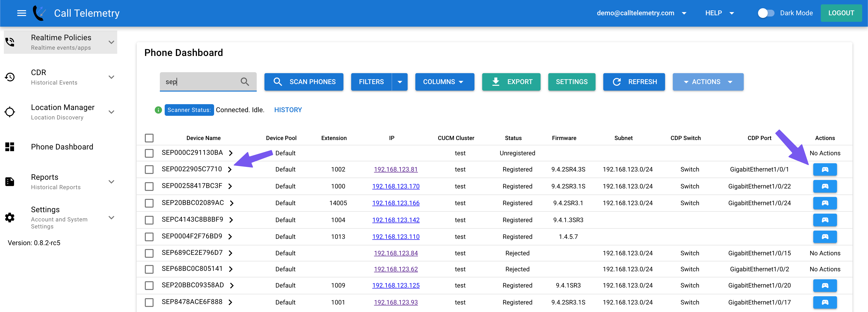
Task: Expand details of SEP20BBC02089AC row
Action: pos(232,203)
